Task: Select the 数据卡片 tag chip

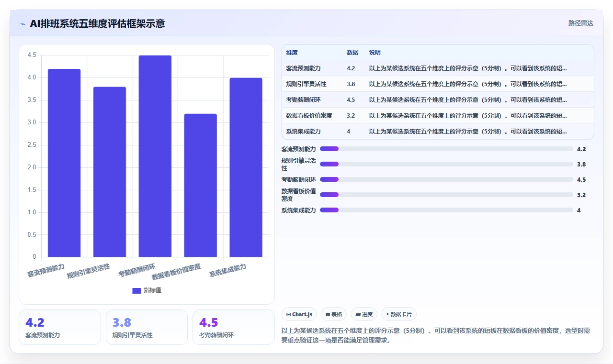Action: pyautogui.click(x=399, y=314)
